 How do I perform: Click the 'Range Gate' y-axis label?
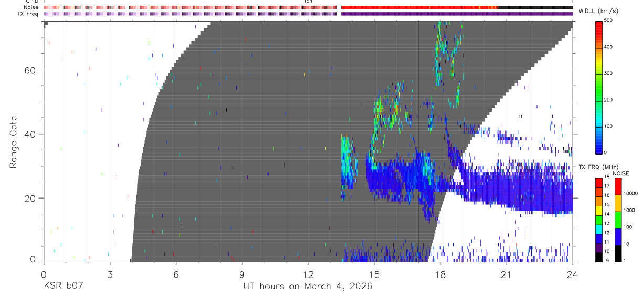point(14,142)
